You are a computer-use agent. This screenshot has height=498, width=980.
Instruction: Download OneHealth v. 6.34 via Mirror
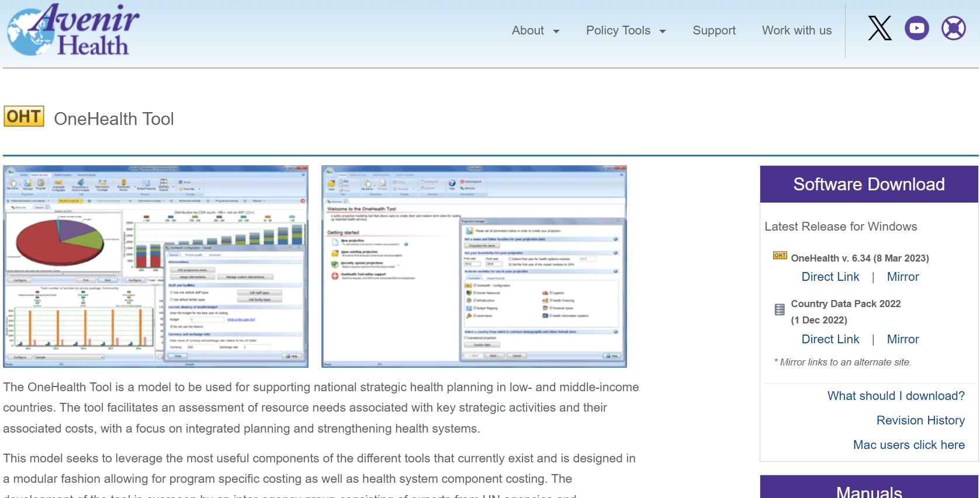pyautogui.click(x=903, y=277)
